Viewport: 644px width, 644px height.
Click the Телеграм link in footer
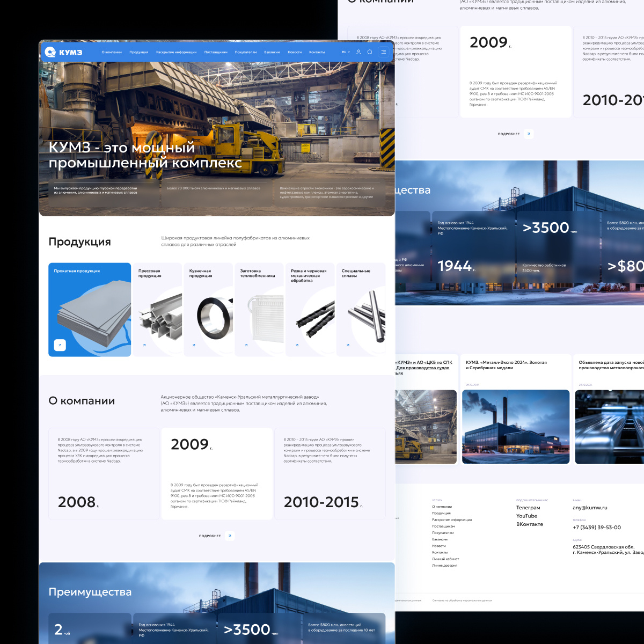[x=528, y=508]
